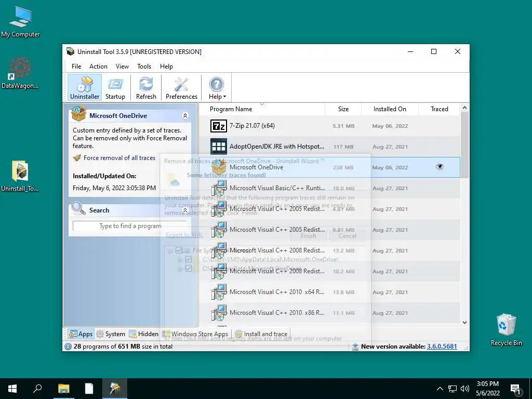Click the magnifier icon in Search panel

[x=78, y=208]
